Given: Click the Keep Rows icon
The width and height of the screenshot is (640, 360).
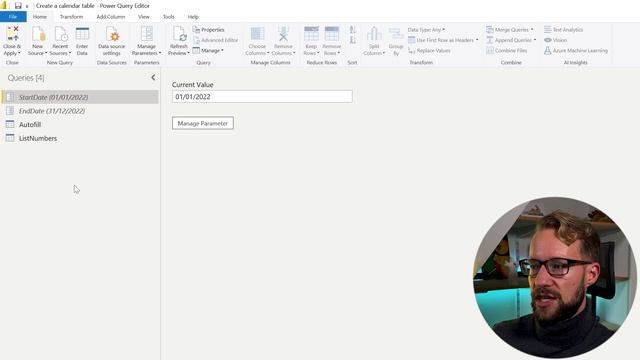Looking at the screenshot, I should pyautogui.click(x=311, y=34).
